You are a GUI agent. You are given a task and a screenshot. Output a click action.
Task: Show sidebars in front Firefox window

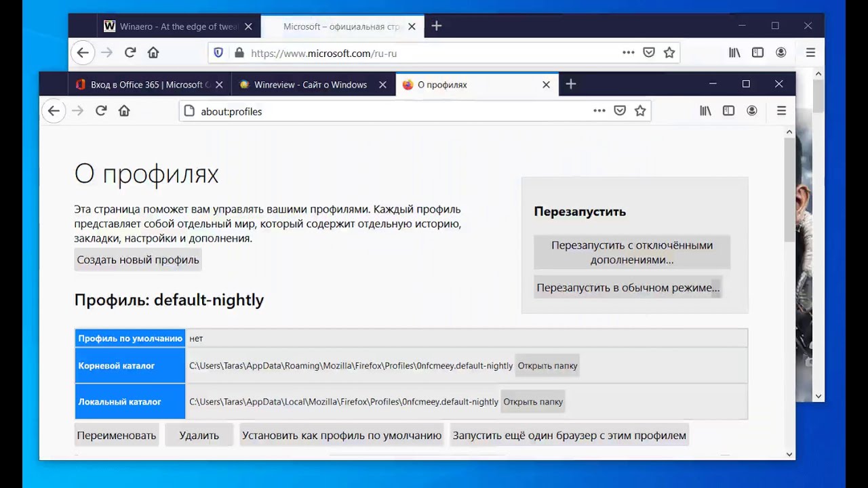coord(729,111)
